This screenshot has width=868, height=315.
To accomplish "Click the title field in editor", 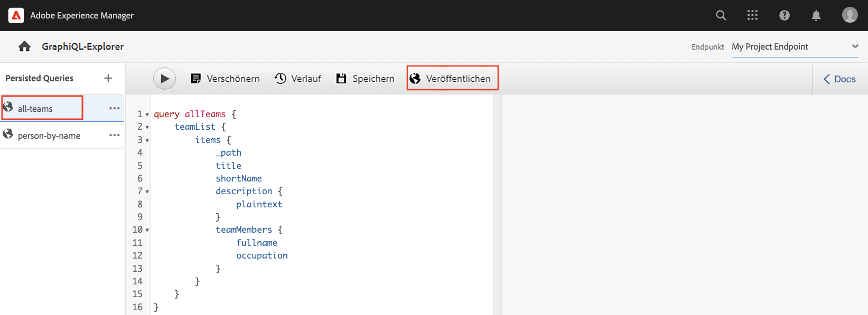I will (228, 166).
